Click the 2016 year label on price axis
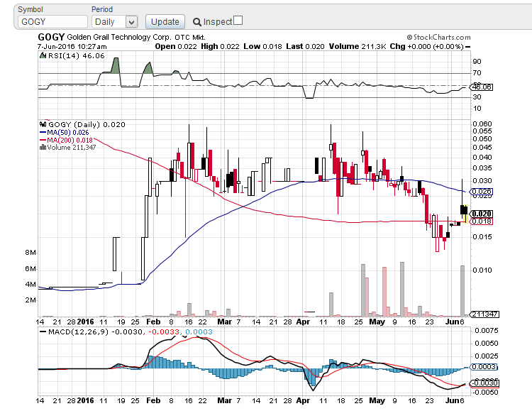The image size is (532, 411). click(86, 322)
